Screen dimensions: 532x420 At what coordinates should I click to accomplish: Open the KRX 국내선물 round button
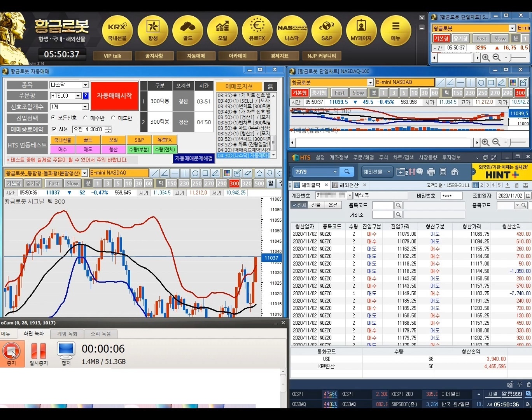(x=117, y=31)
